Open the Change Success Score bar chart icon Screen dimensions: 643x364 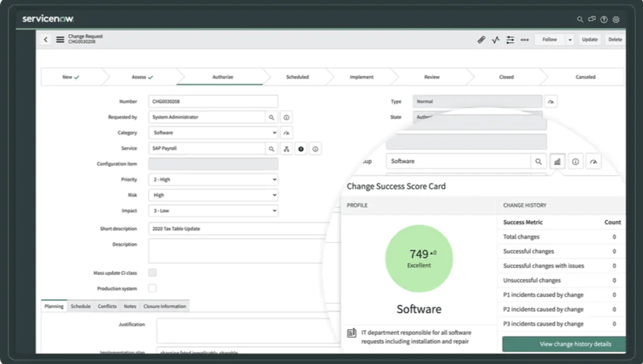[557, 161]
